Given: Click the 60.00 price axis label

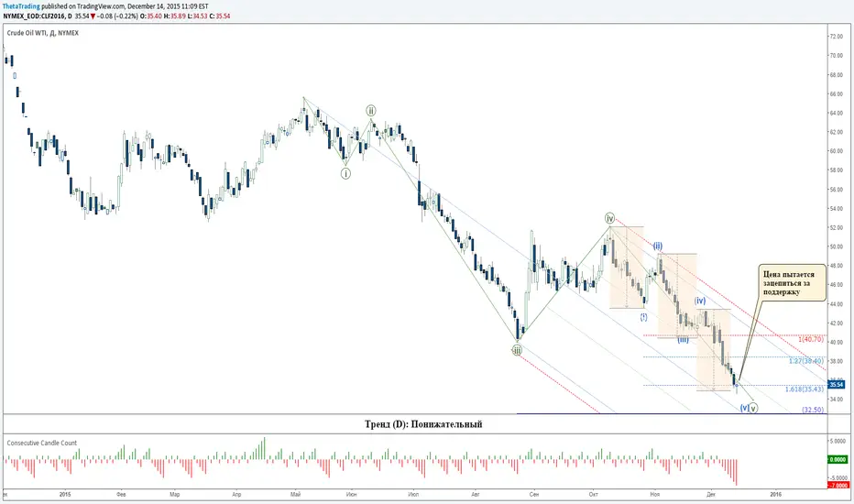Looking at the screenshot, I should coord(836,151).
